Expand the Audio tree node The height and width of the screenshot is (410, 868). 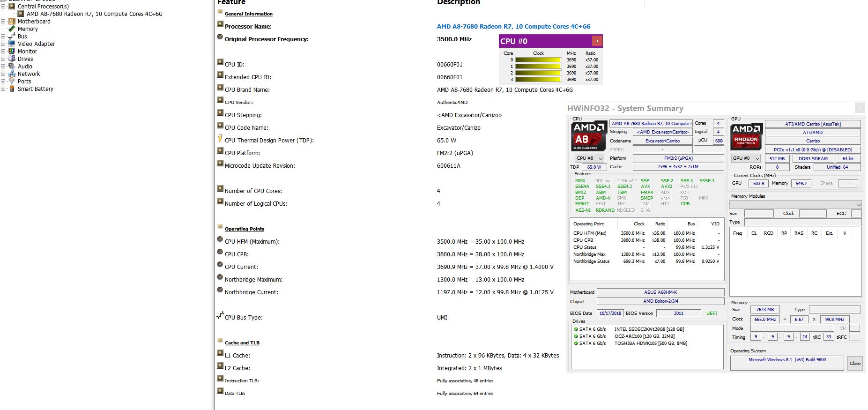3,66
